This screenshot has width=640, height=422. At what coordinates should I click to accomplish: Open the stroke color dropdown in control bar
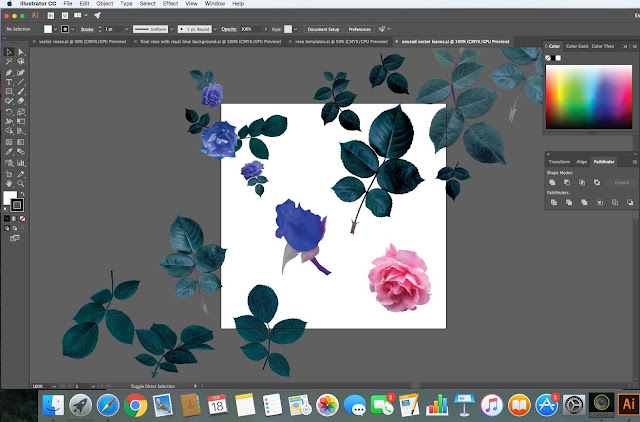point(73,29)
